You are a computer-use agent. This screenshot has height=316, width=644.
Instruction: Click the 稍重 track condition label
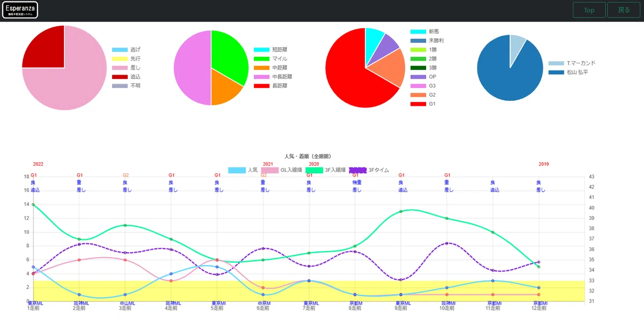pyautogui.click(x=357, y=182)
